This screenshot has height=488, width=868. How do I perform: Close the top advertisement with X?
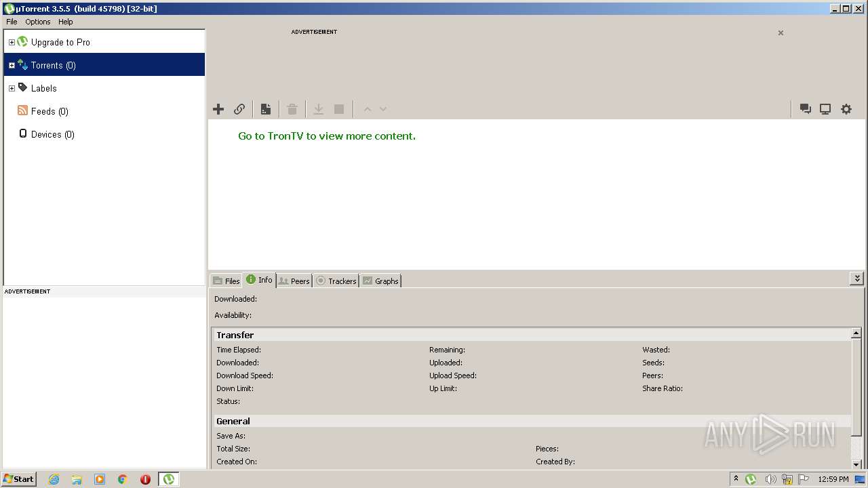pyautogui.click(x=781, y=33)
